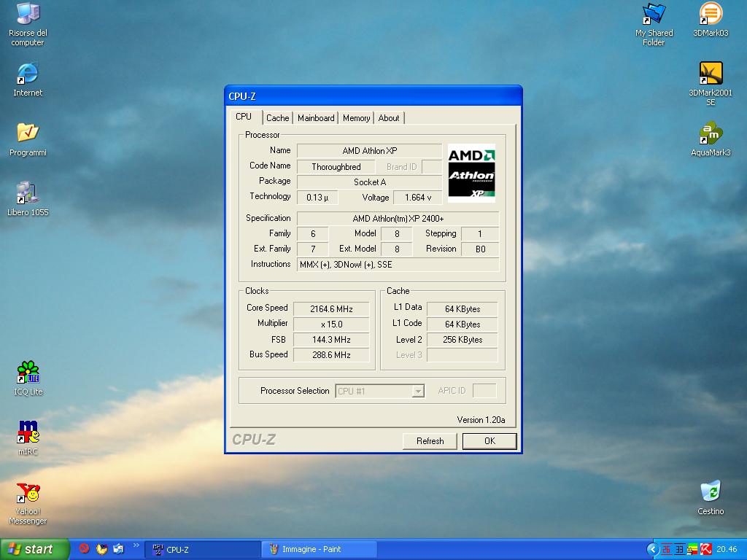Viewport: 747px width, 560px height.
Task: Click the L1 Data "64 KBytes" value
Action: coord(462,309)
